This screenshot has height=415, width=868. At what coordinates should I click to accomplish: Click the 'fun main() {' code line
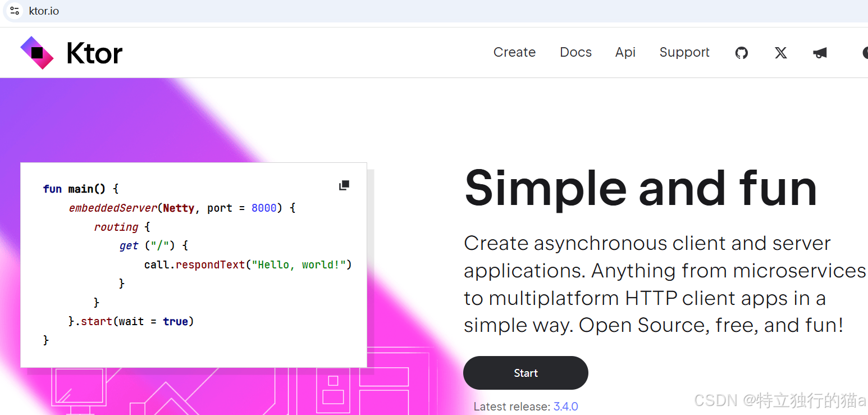81,189
